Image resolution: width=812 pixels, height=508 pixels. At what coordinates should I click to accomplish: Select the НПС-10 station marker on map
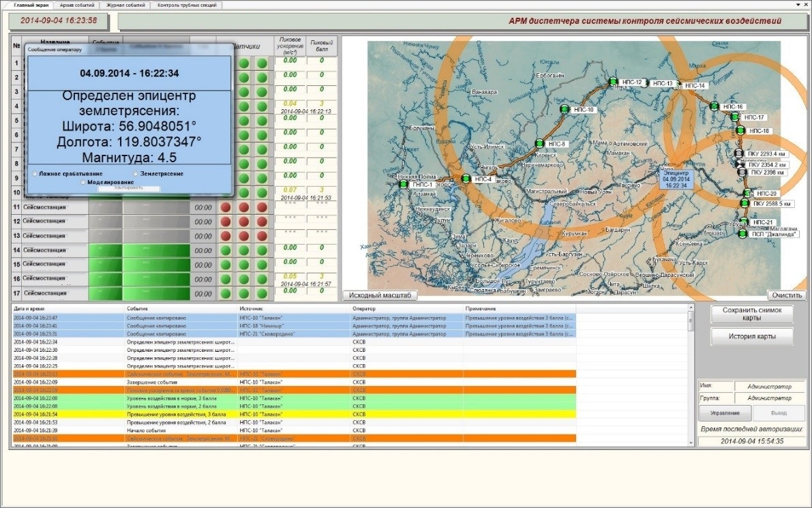click(565, 109)
